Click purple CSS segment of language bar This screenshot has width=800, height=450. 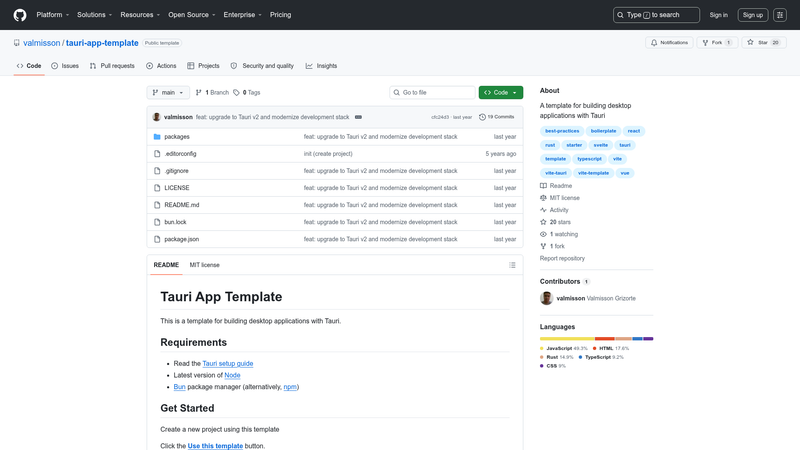point(648,339)
